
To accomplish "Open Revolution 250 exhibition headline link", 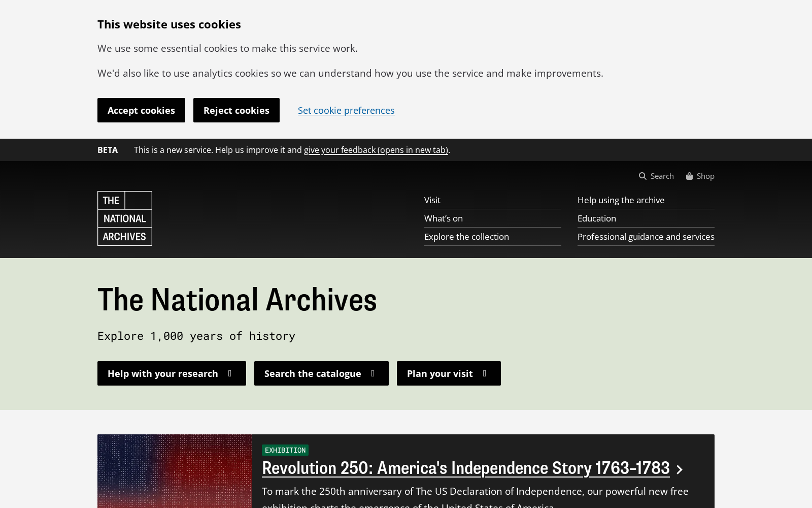I will [x=466, y=468].
